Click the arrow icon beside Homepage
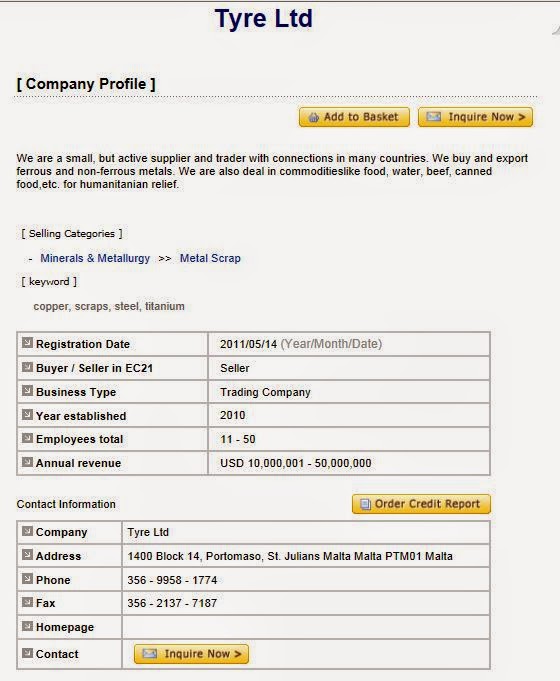The image size is (560, 681). [x=27, y=626]
